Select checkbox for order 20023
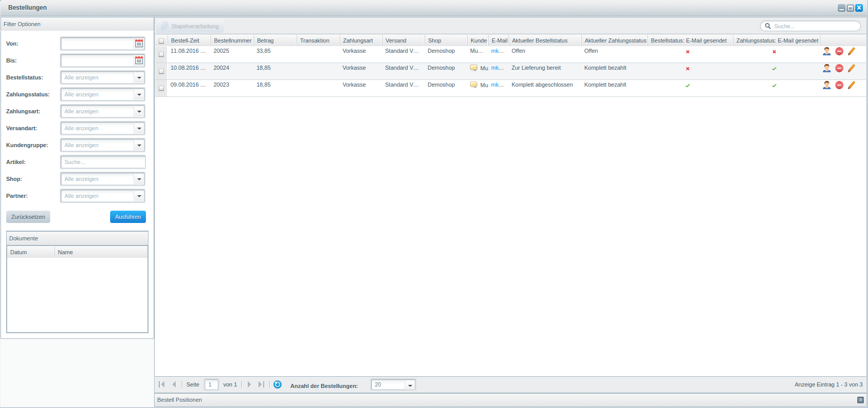The width and height of the screenshot is (868, 408). tap(161, 88)
